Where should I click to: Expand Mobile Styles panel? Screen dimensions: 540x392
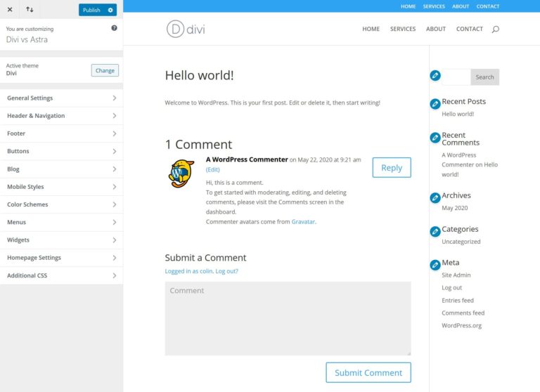click(x=61, y=187)
